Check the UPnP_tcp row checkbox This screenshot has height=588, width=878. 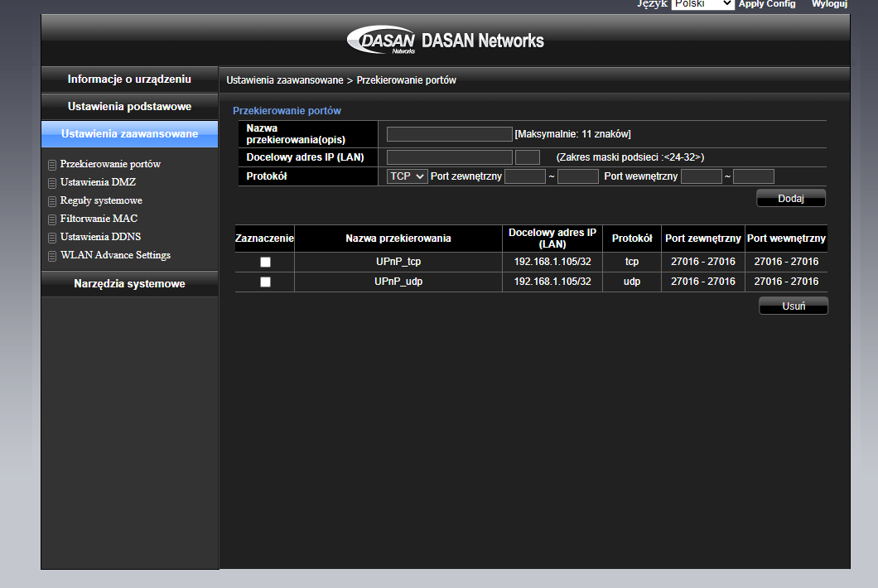click(265, 262)
